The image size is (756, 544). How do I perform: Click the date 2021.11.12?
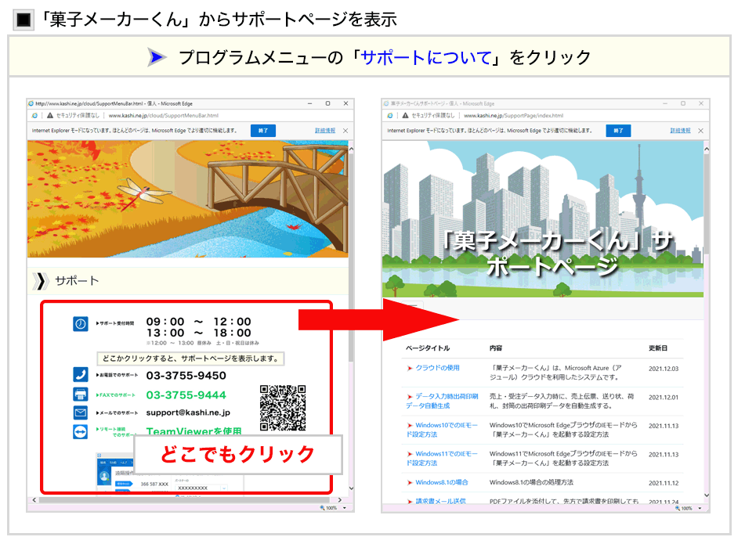(664, 483)
